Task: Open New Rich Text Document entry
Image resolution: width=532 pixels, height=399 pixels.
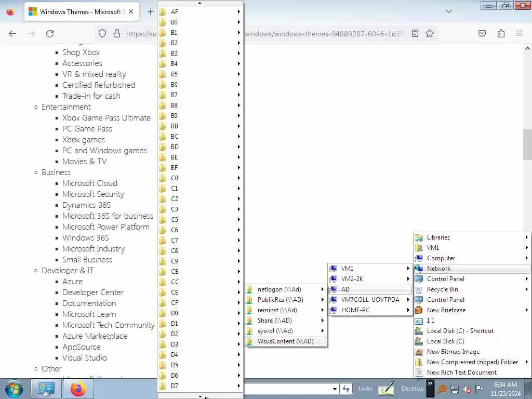Action: coord(472,373)
